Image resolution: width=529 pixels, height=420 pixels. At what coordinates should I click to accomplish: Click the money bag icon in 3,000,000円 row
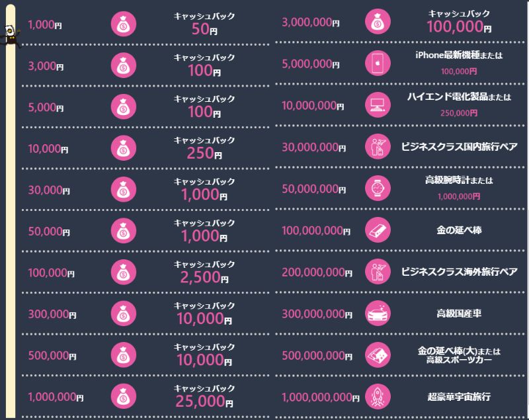(378, 22)
